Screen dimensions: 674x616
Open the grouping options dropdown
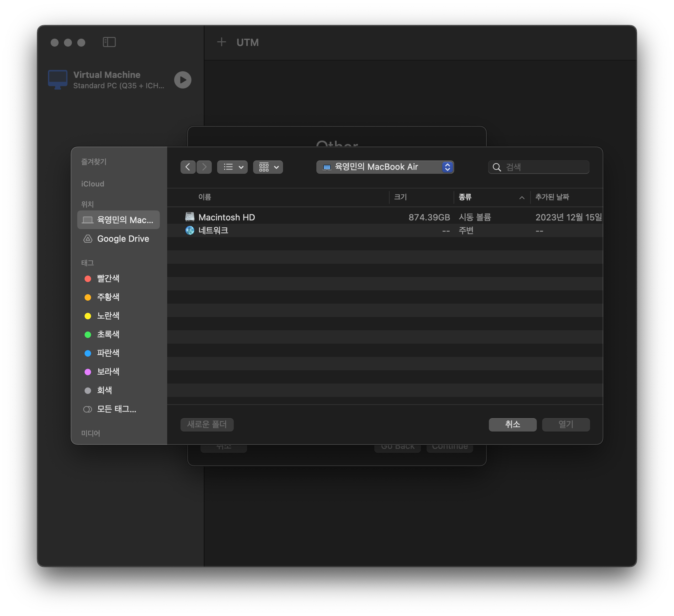[268, 167]
